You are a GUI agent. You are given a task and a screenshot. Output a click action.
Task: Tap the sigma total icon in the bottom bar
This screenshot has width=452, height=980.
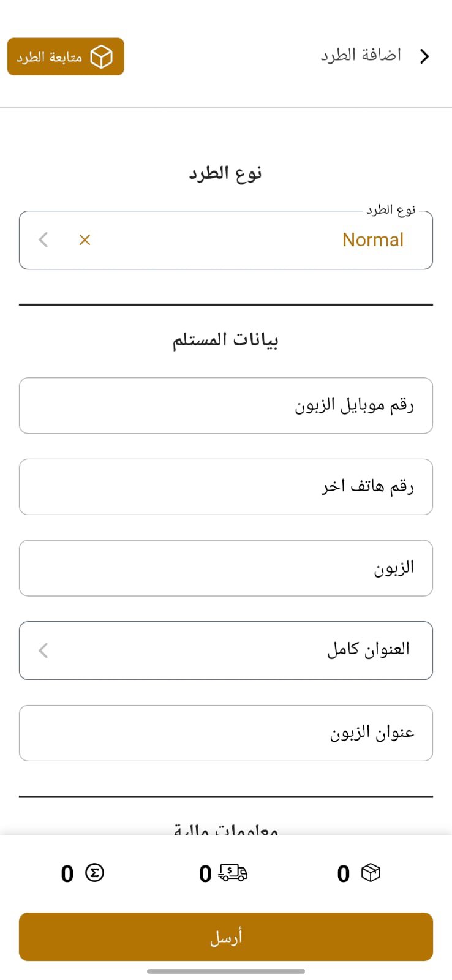(94, 872)
